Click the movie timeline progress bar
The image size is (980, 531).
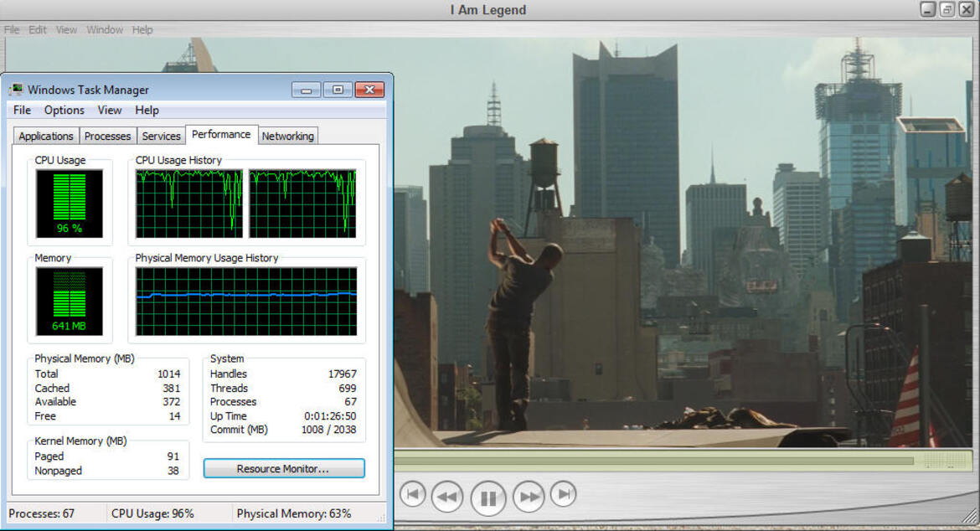[654, 461]
